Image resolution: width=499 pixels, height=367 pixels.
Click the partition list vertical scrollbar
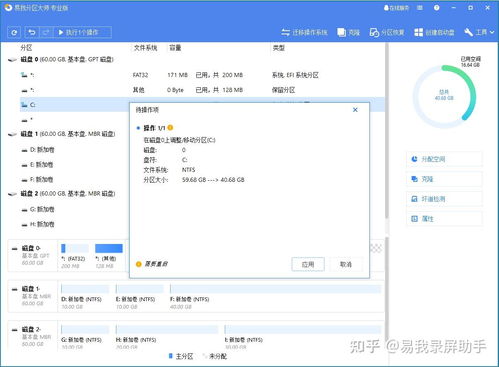coord(387,130)
